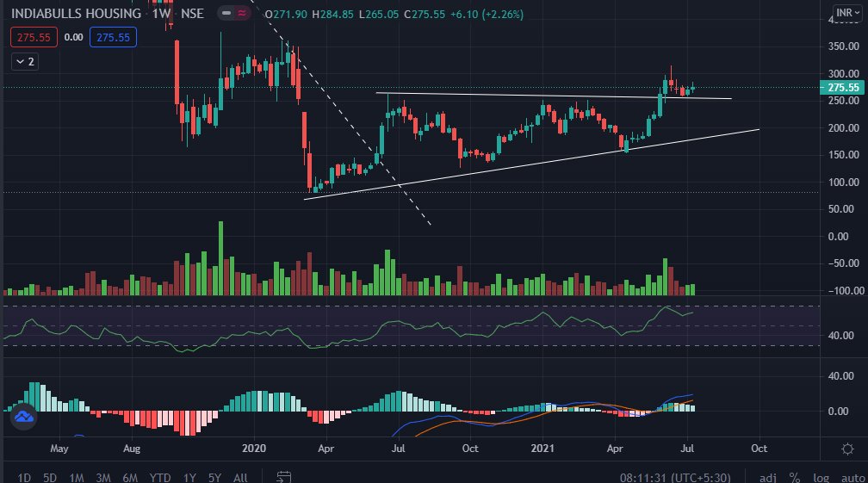The width and height of the screenshot is (868, 483).
Task: Click the blue cloud logo icon
Action: pyautogui.click(x=24, y=417)
